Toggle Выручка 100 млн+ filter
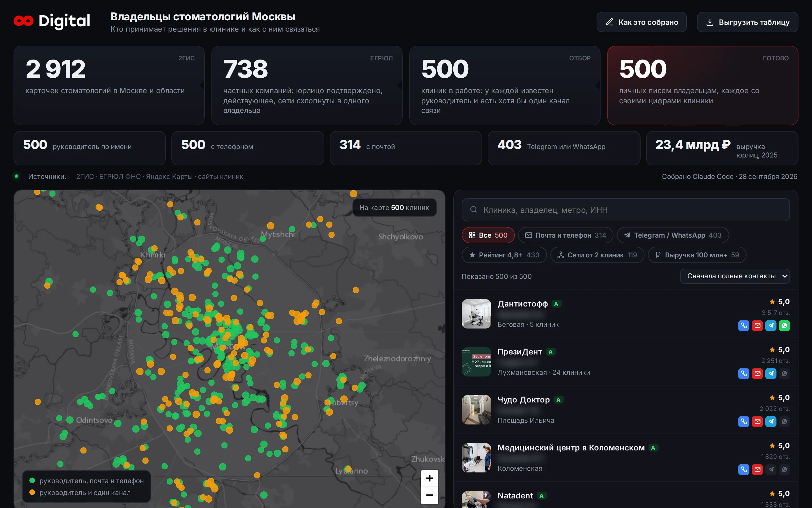This screenshot has height=508, width=812. click(x=697, y=255)
